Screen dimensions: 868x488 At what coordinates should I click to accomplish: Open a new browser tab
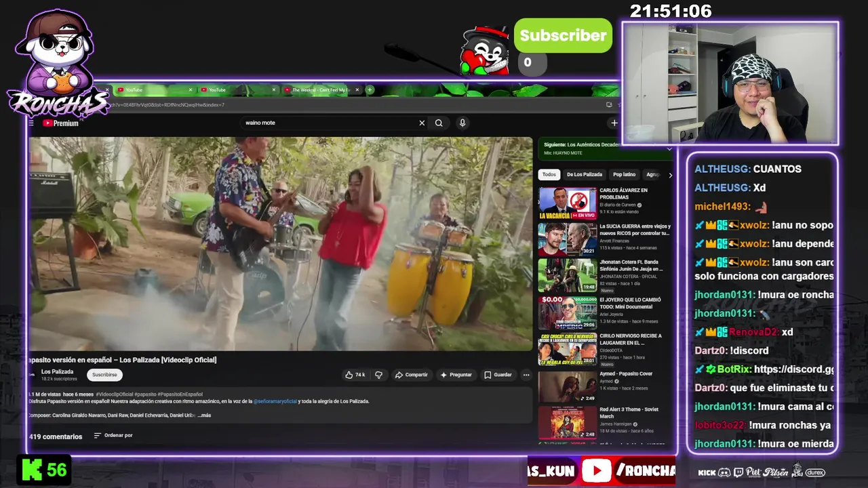370,89
